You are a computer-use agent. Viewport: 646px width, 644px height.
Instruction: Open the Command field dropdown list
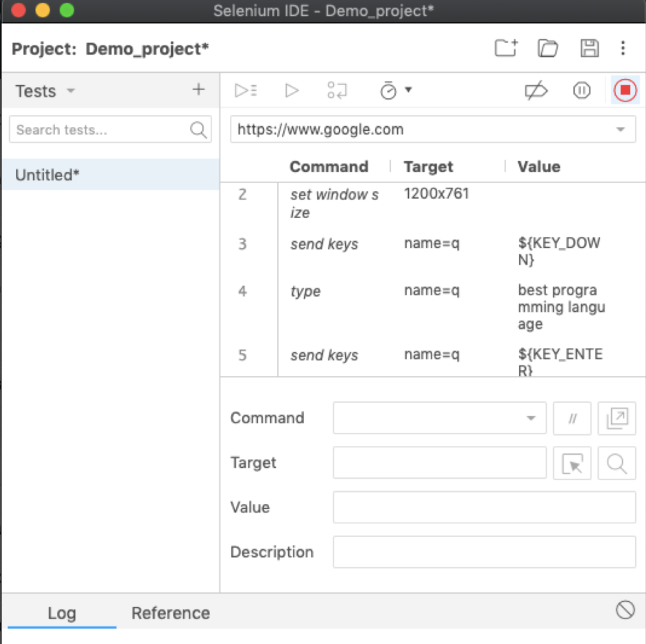point(530,418)
